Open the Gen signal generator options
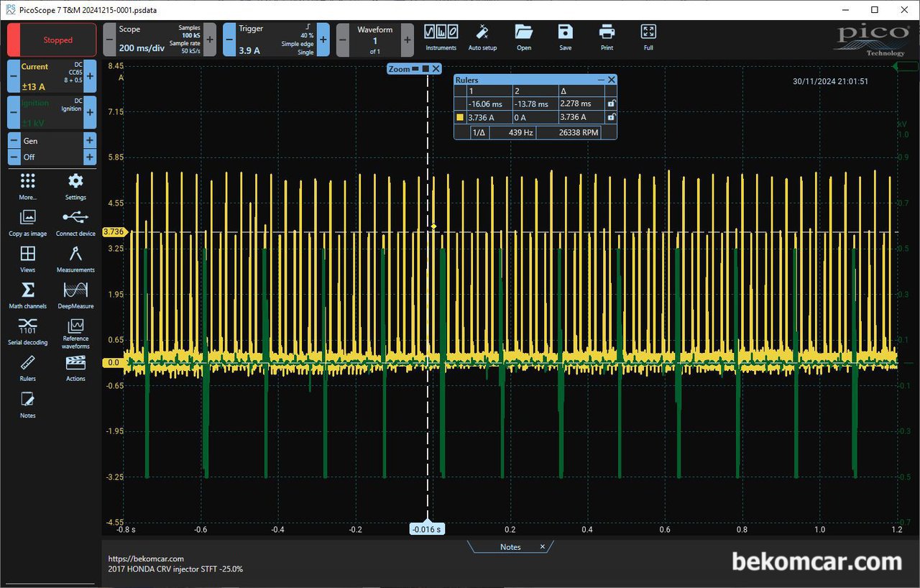This screenshot has width=920, height=588. coord(52,141)
